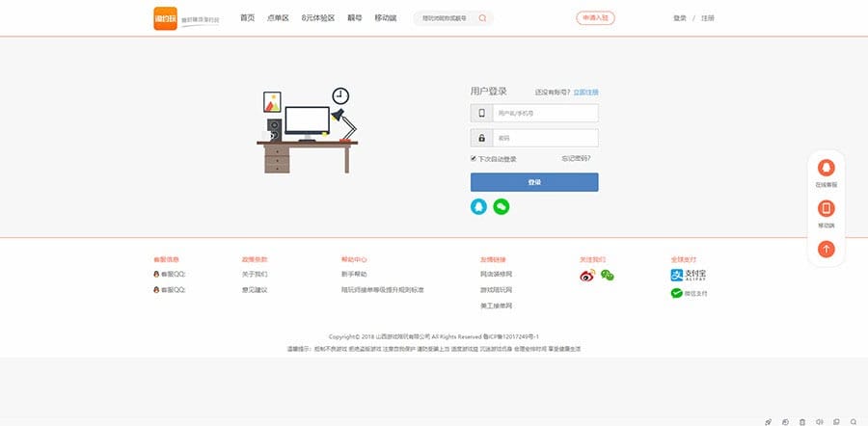The height and width of the screenshot is (426, 868).
Task: Open the 移动端 nav item in header
Action: point(385,18)
